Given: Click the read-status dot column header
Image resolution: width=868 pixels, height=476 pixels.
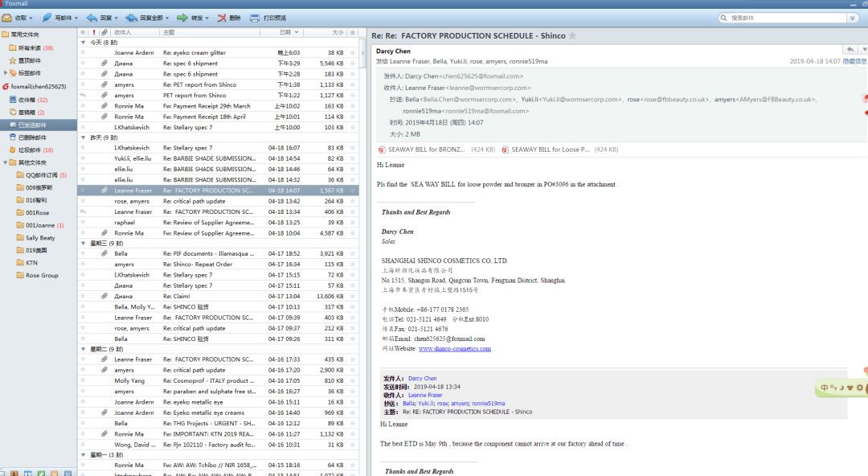Looking at the screenshot, I should (x=83, y=32).
